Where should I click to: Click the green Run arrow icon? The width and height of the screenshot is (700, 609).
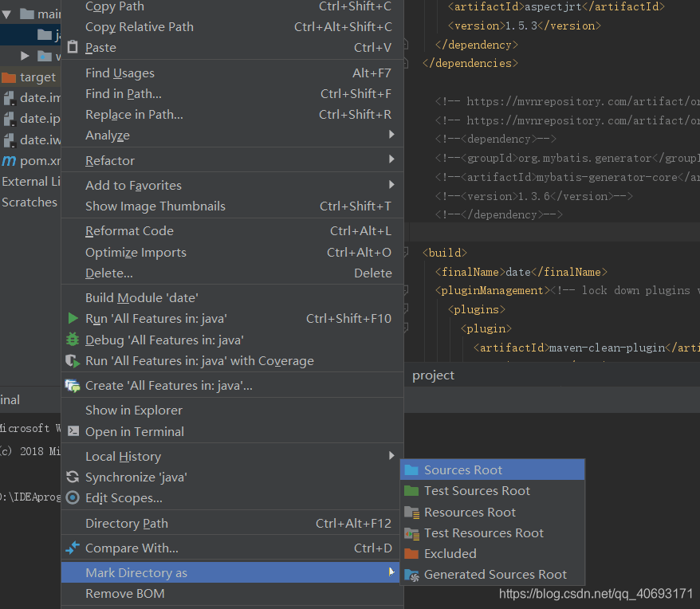coord(73,318)
